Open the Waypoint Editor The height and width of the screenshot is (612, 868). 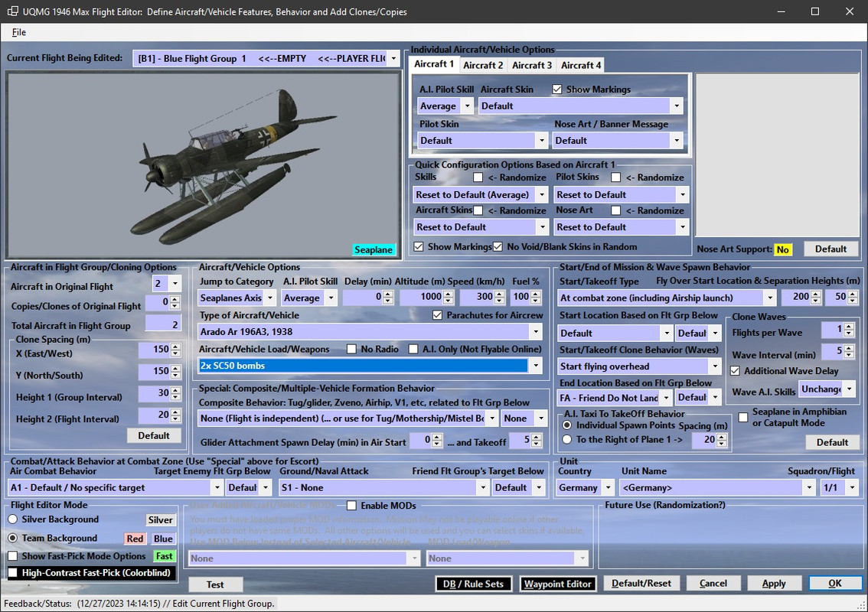click(557, 584)
